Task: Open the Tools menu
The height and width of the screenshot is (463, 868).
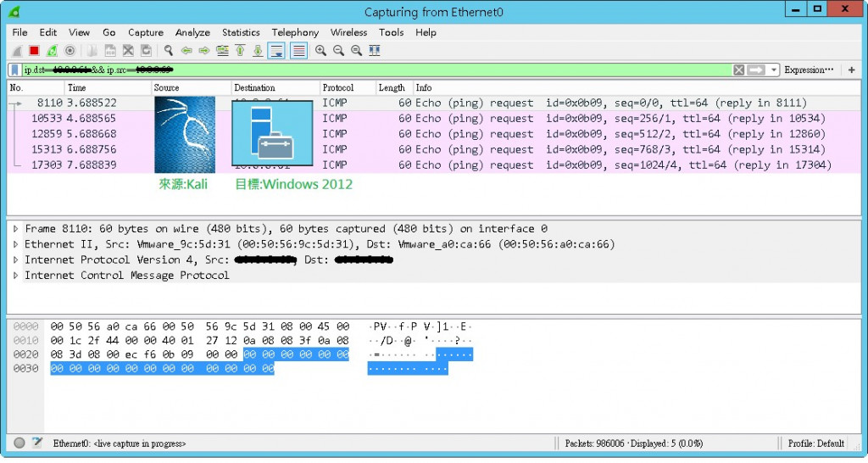Action: [x=392, y=33]
